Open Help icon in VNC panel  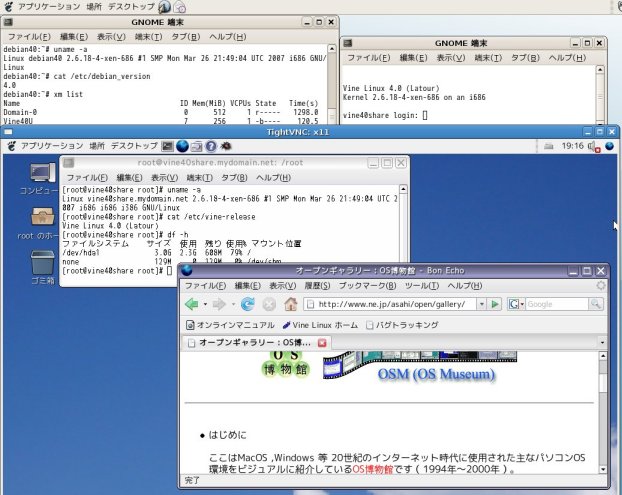coord(211,146)
